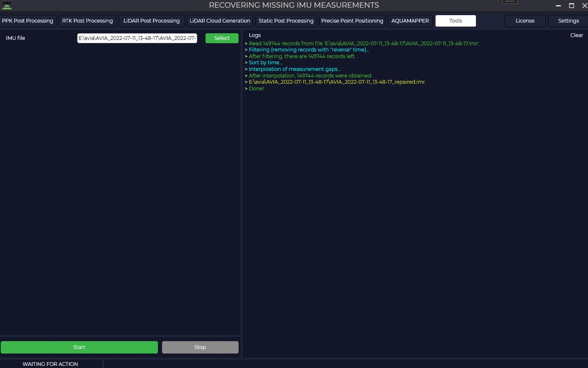Open the License page
Image resolution: width=588 pixels, height=368 pixels.
click(525, 21)
